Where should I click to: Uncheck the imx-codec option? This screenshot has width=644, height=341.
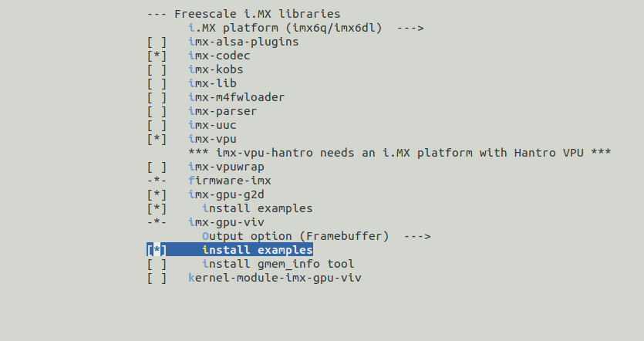pos(157,56)
